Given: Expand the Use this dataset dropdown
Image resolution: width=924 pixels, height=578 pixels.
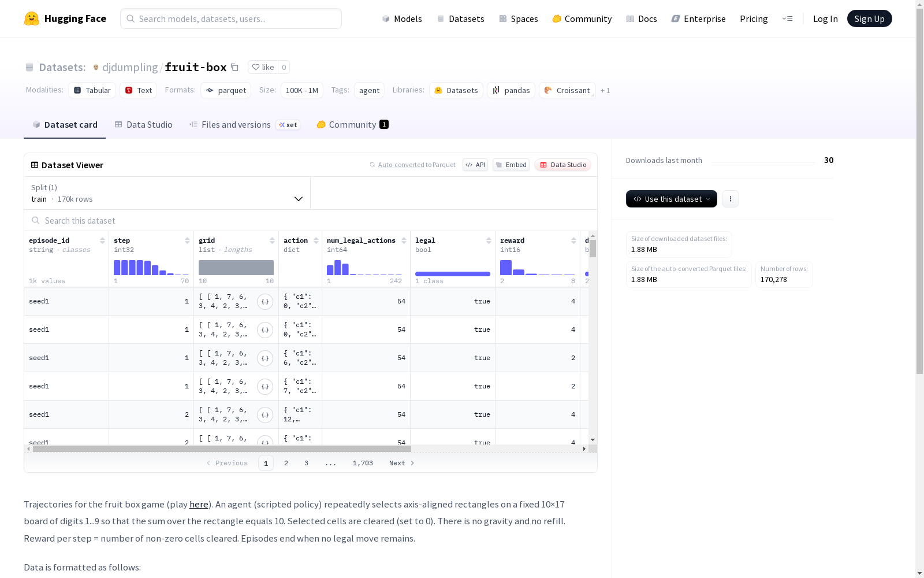Looking at the screenshot, I should pos(672,199).
